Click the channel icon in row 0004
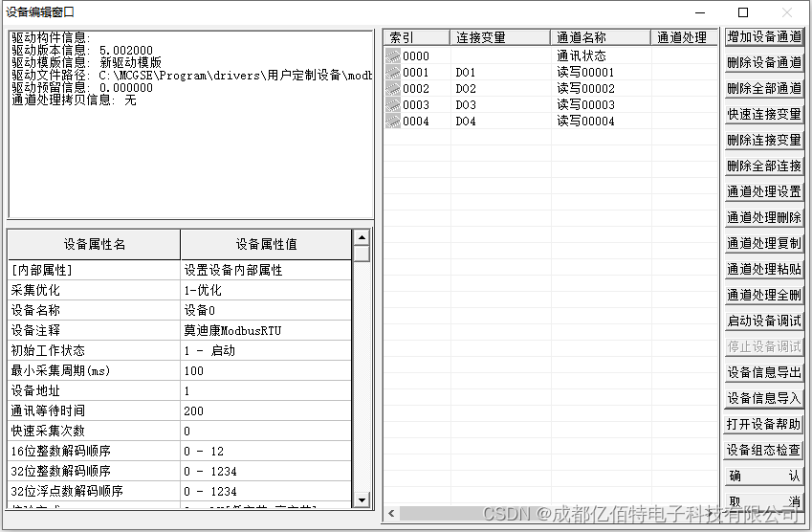This screenshot has width=812, height=532. coord(393,122)
